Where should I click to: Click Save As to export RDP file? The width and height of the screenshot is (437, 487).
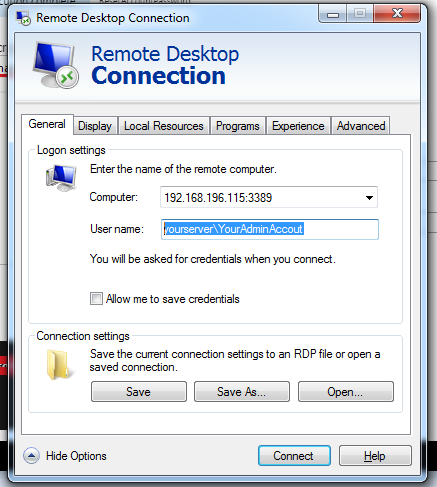click(x=242, y=392)
